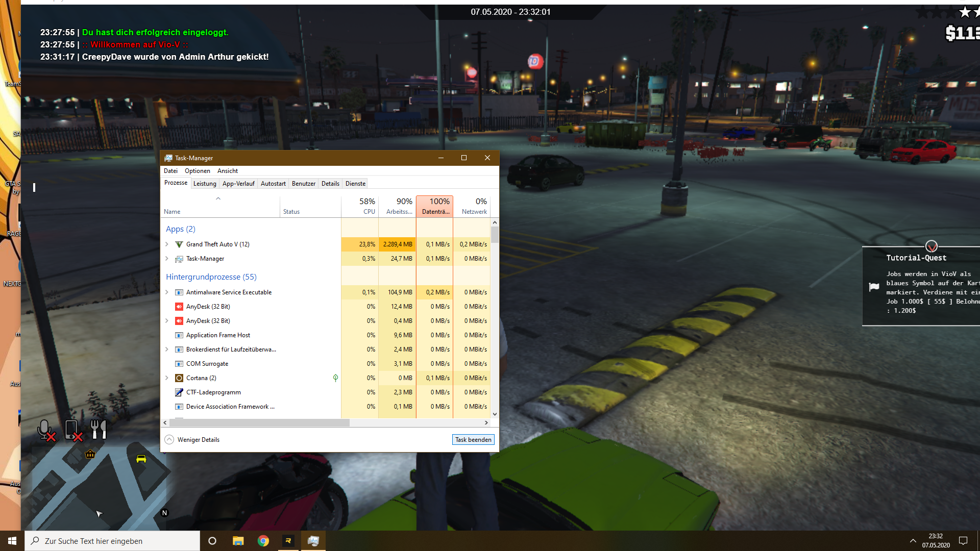This screenshot has height=551, width=980.
Task: Sort processes by the CPU column header
Action: 360,206
